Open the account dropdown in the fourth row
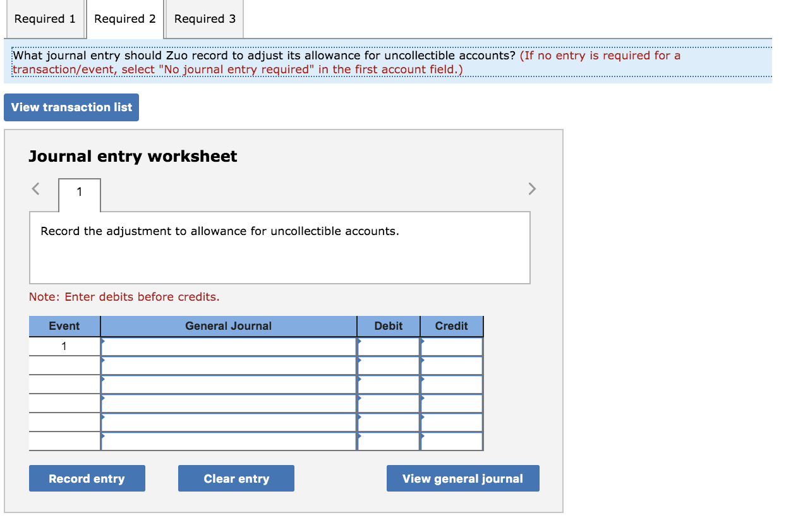Screen dimensions: 810x532 click(x=103, y=399)
